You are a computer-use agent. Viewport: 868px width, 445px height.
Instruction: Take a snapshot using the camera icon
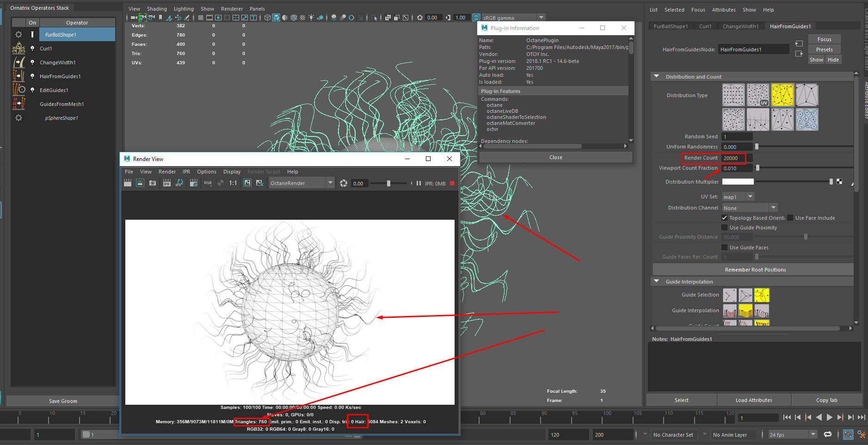point(153,183)
